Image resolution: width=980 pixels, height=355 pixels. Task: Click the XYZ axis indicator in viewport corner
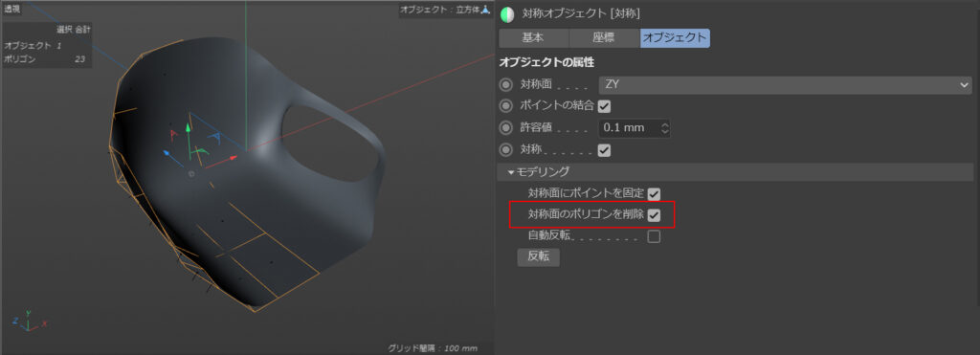(29, 321)
